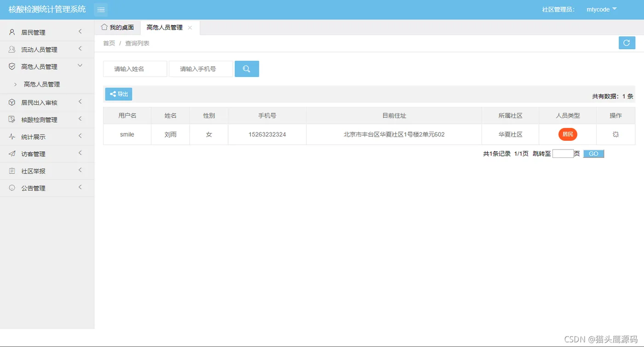Expand the 统计展示 menu chevron
Screen dimensions: 644x347
tap(80, 136)
